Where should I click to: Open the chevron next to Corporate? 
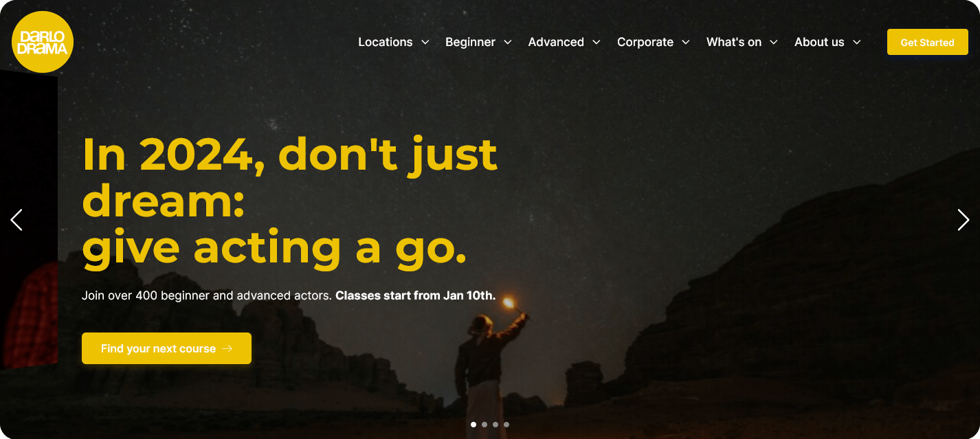(x=686, y=42)
